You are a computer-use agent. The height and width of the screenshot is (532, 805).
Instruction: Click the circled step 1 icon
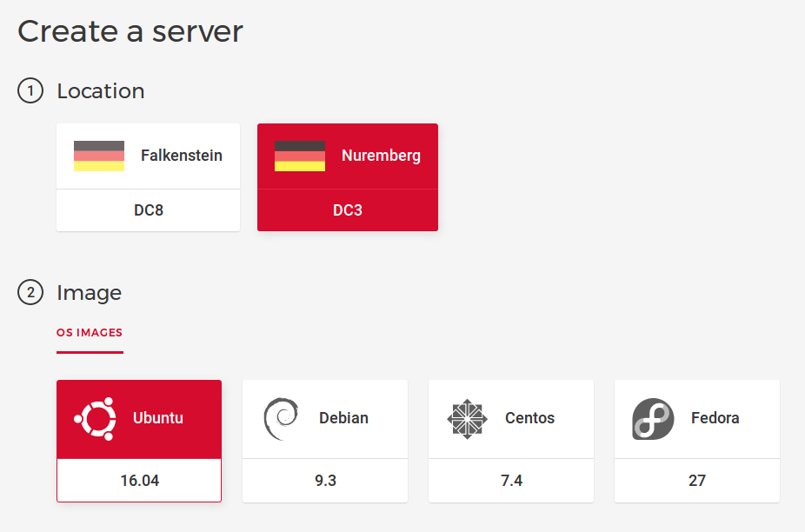coord(30,91)
